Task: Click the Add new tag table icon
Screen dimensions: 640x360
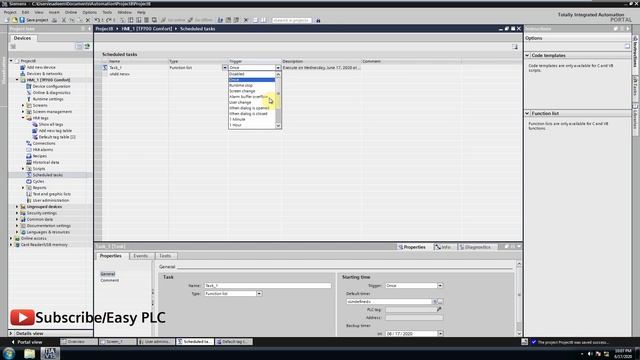Action: 35,131
